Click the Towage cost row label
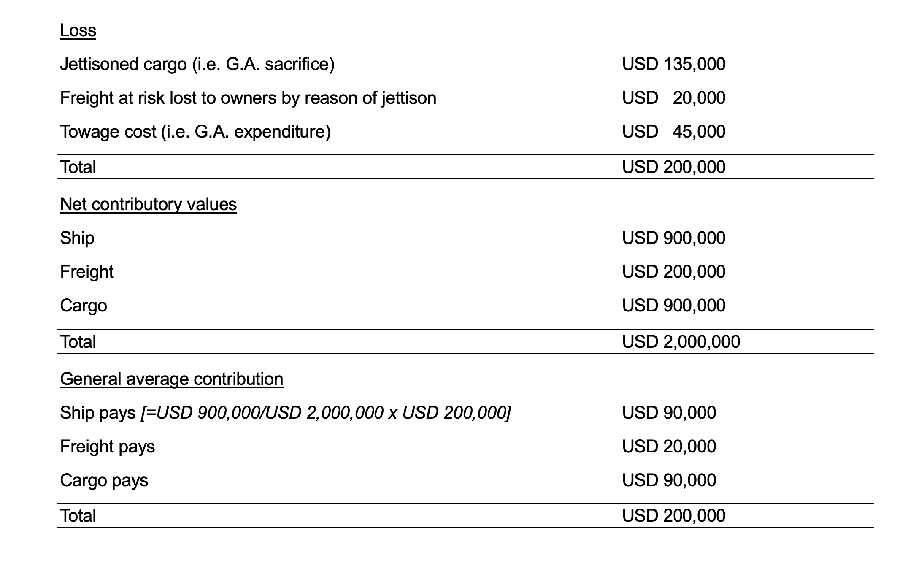 pos(195,132)
